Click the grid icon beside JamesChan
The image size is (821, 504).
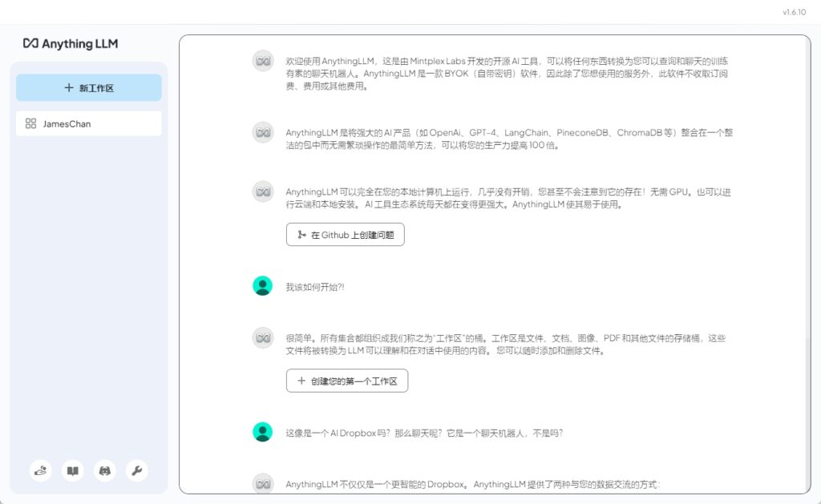point(31,123)
